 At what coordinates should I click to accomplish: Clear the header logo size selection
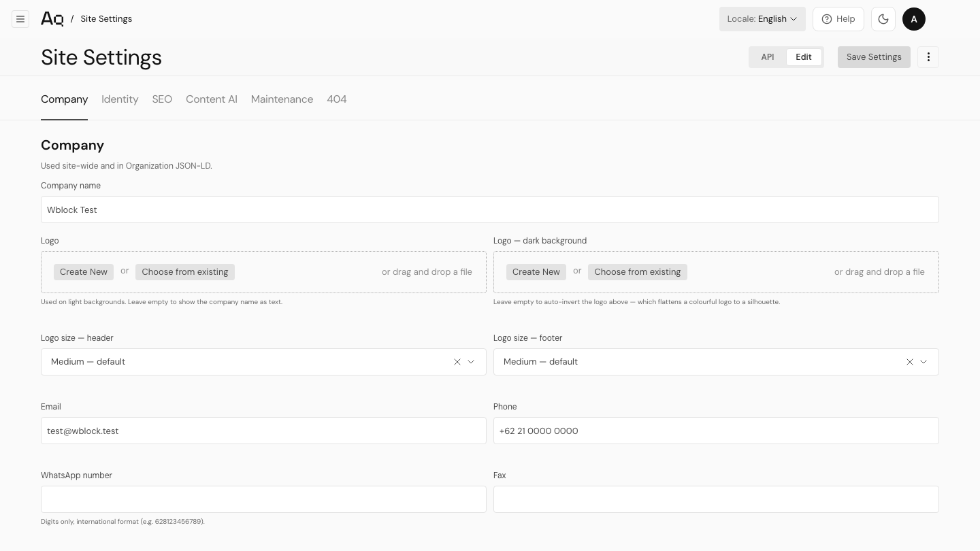point(457,362)
